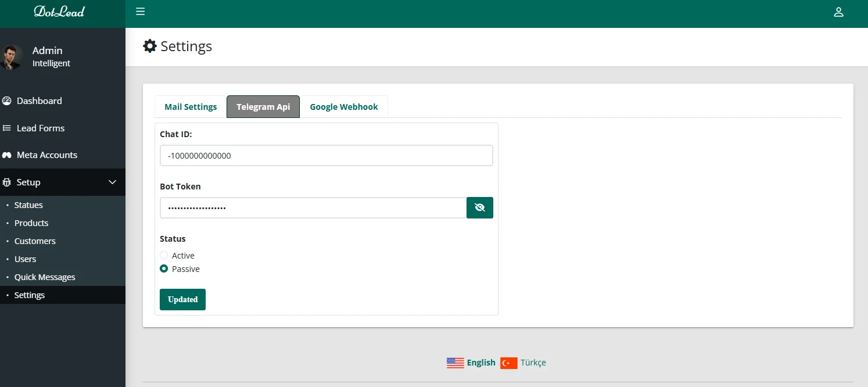The width and height of the screenshot is (868, 387).
Task: Toggle Bot Token visibility eye button
Action: pyautogui.click(x=479, y=207)
